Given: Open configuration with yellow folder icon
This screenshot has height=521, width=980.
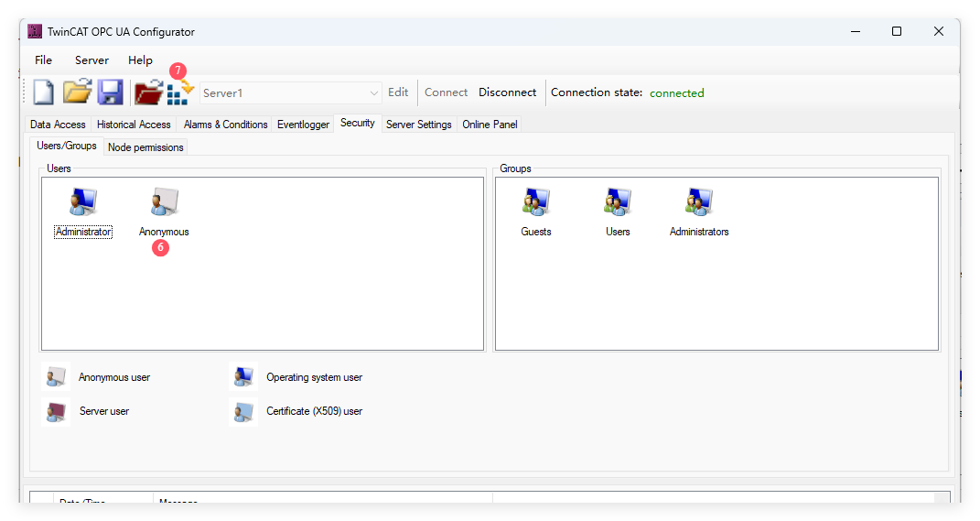Looking at the screenshot, I should coord(77,92).
